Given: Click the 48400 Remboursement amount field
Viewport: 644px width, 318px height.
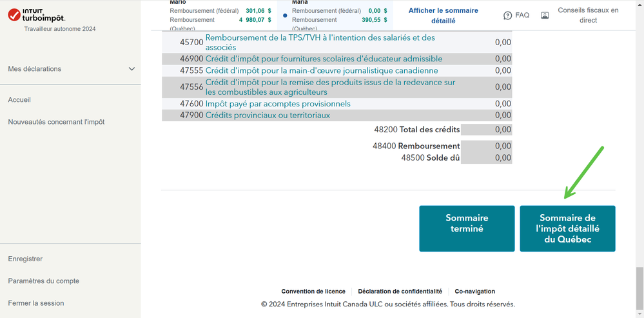Looking at the screenshot, I should [486, 146].
